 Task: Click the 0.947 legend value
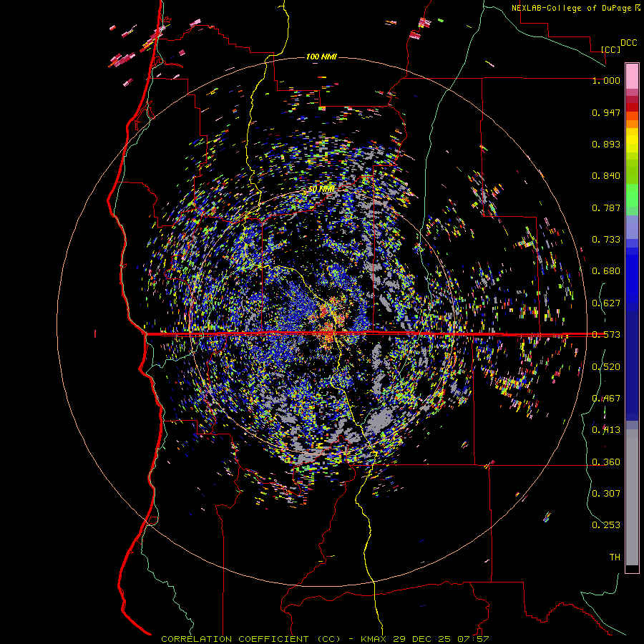(x=606, y=112)
